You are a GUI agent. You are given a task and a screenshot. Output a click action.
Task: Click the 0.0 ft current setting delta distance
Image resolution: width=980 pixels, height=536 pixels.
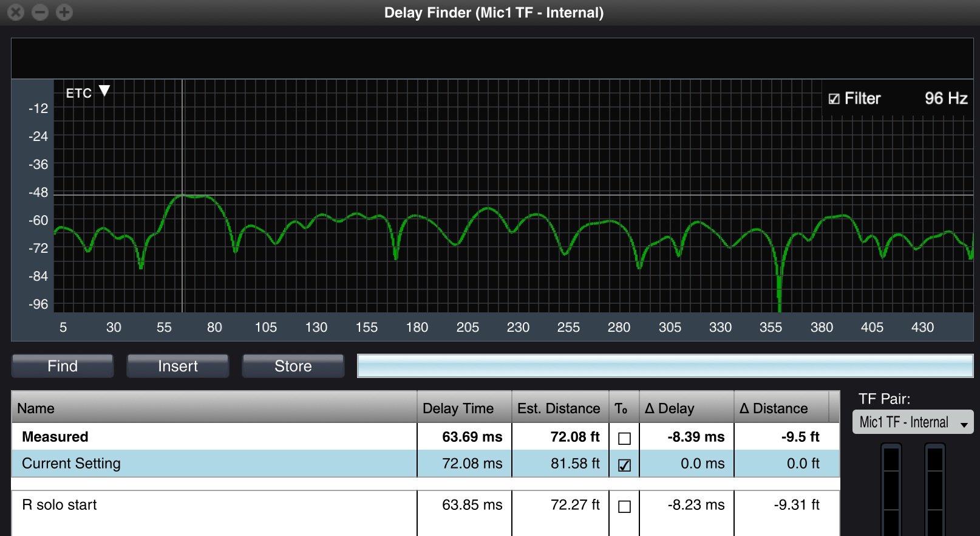tap(803, 464)
